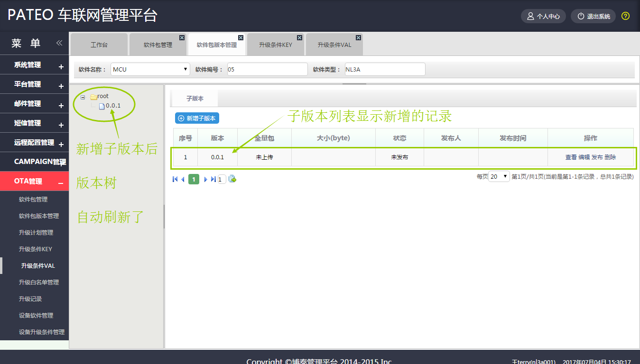Viewport: 640px width, 364px height.
Task: Click 查看 link for version 0.0.1
Action: tap(571, 157)
